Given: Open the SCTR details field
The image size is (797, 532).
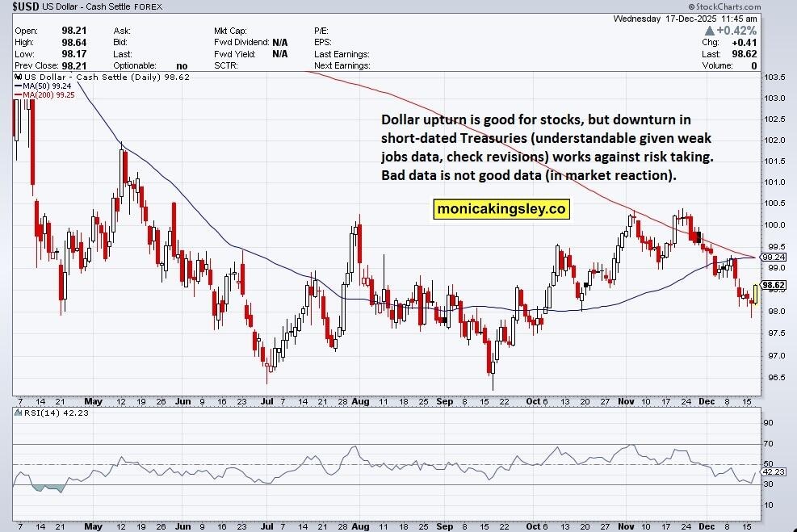Looking at the screenshot, I should coord(227,65).
